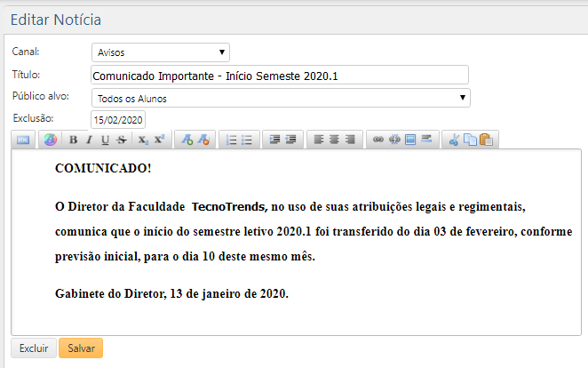Click the 'Canal:' label
This screenshot has height=368, width=588.
pyautogui.click(x=26, y=52)
